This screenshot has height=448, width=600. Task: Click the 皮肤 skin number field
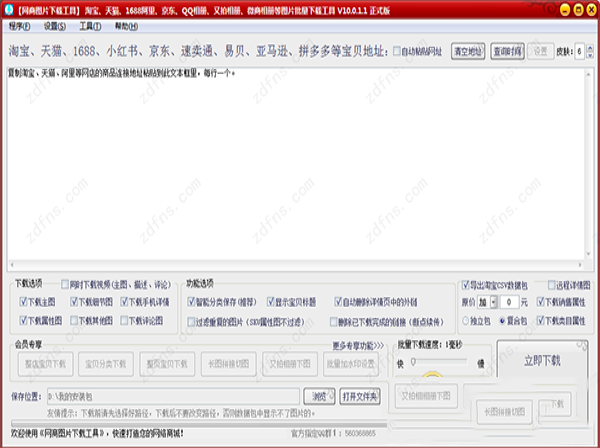(x=580, y=51)
